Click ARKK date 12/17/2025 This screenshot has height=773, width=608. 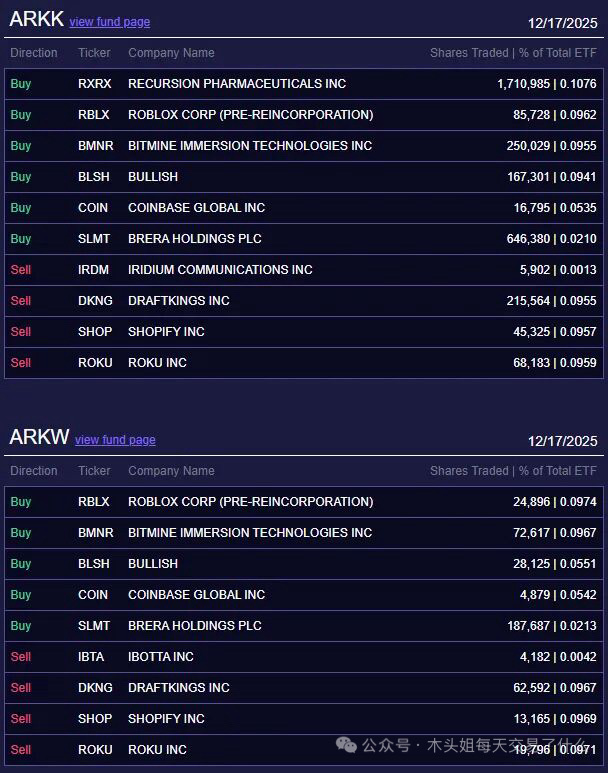[562, 23]
